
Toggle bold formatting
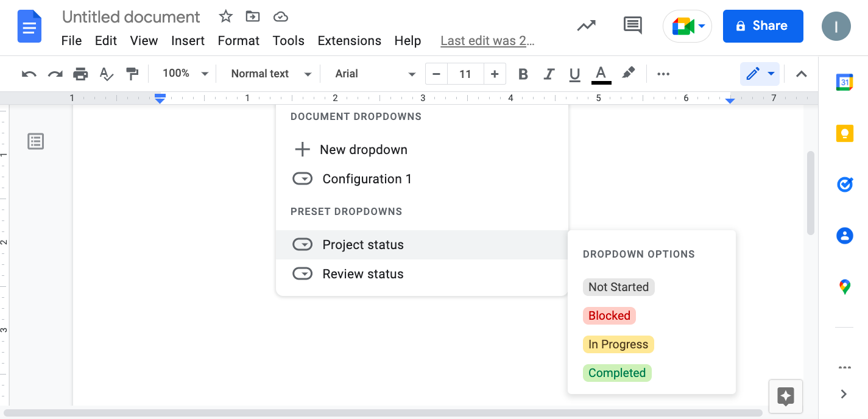click(x=523, y=74)
